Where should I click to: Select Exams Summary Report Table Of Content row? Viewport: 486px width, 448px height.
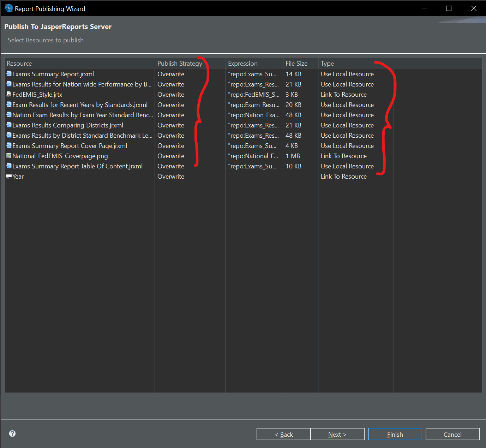[x=77, y=166]
